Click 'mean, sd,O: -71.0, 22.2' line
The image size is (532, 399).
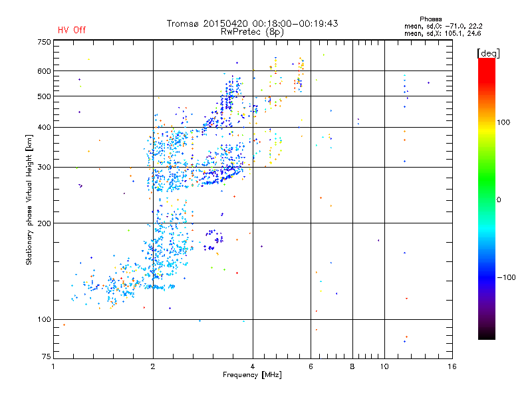(443, 27)
